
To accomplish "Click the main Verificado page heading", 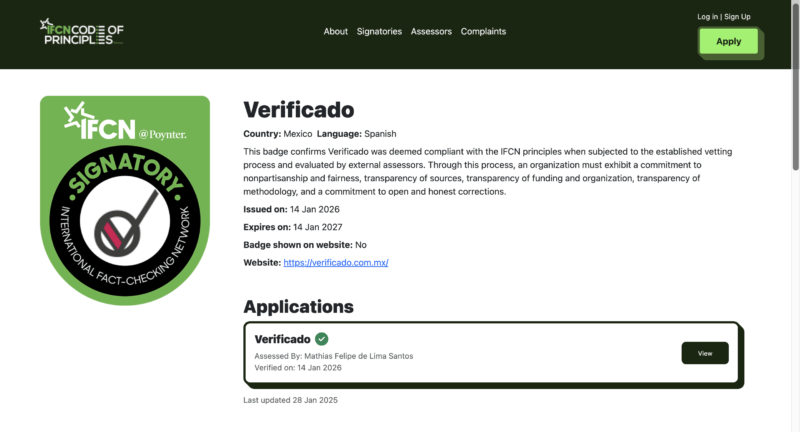I will 298,109.
